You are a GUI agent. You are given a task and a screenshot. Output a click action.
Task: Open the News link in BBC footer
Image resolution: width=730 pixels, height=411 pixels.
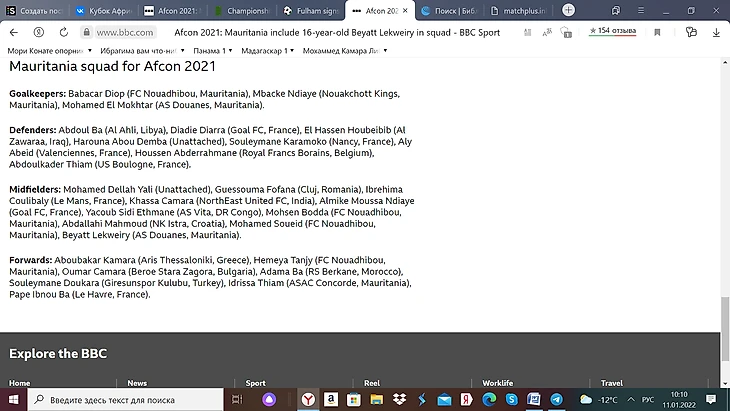click(x=137, y=383)
